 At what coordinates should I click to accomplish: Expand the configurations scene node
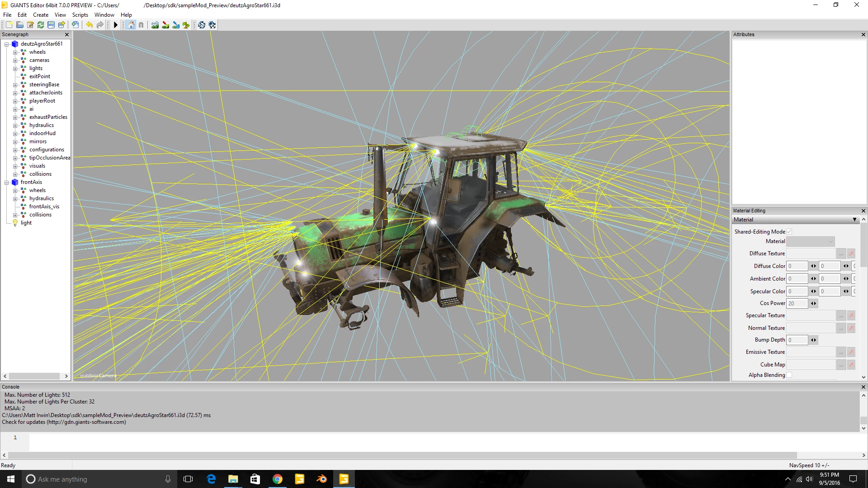coord(15,149)
